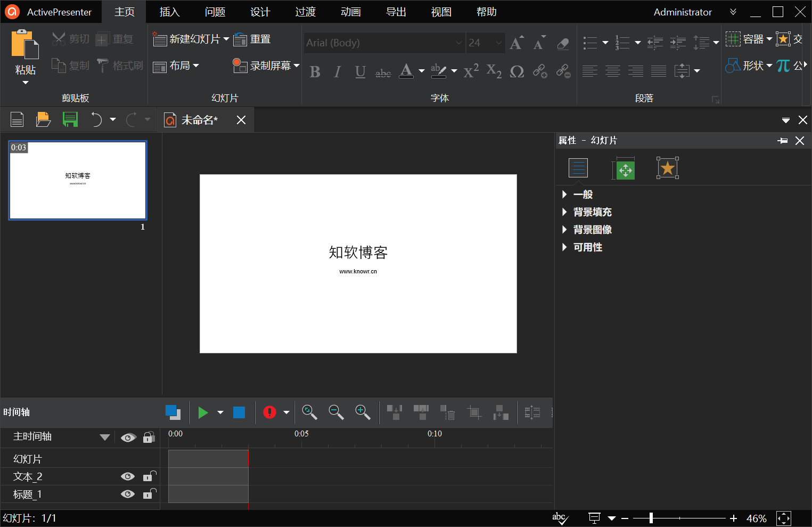Click the eraser clear formatting icon

[x=563, y=43]
